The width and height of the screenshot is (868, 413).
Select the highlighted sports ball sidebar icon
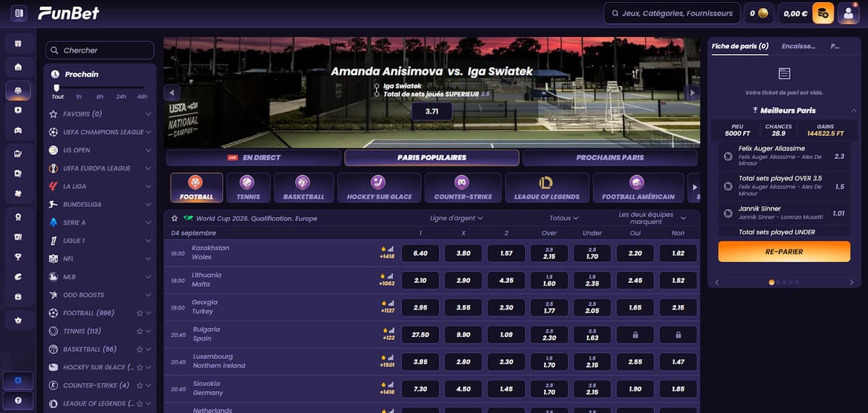[x=18, y=91]
